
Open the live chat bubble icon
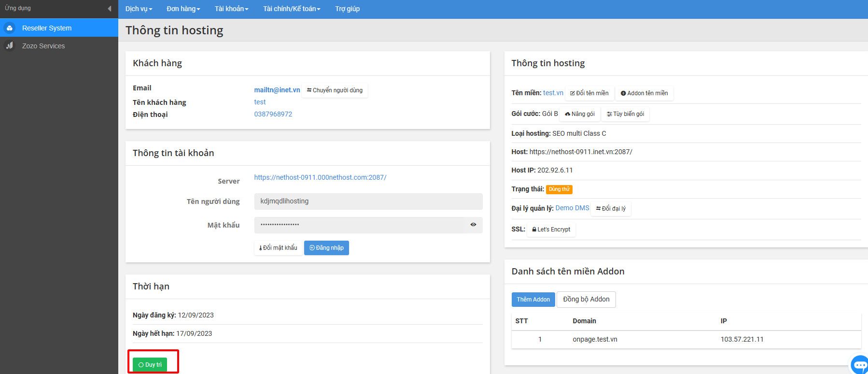point(860,364)
